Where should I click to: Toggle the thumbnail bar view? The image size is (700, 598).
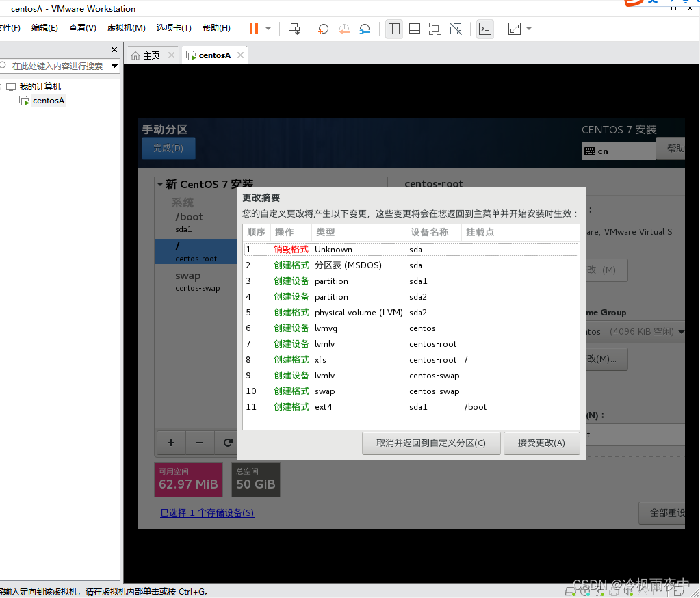(415, 29)
